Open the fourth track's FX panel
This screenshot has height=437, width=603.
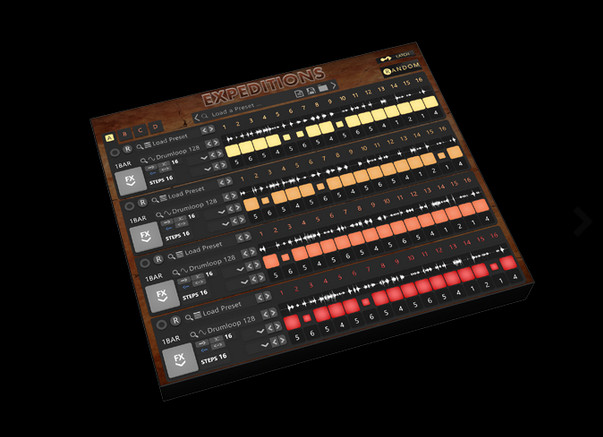coord(180,360)
